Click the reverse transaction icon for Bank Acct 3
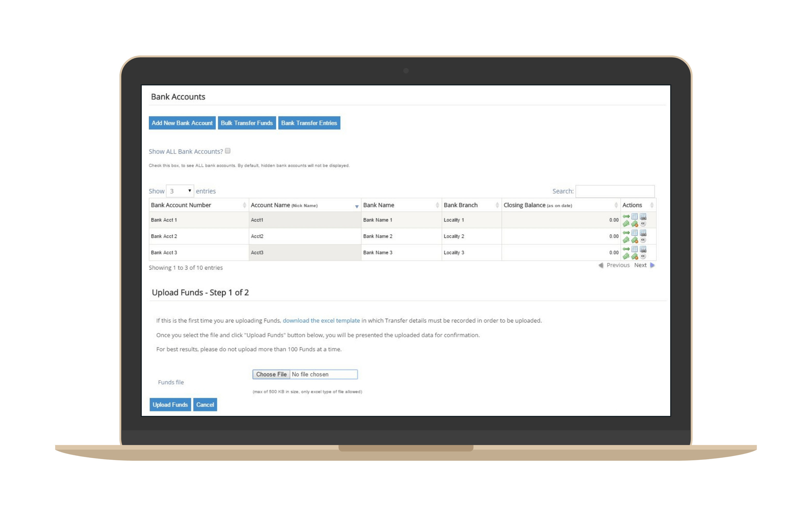Image resolution: width=812 pixels, height=516 pixels. click(x=643, y=256)
